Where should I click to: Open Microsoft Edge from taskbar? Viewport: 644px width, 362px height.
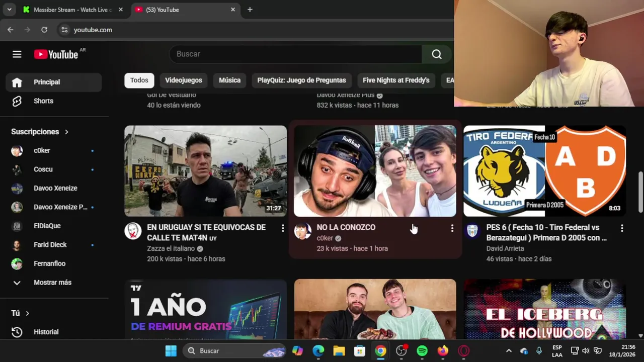(318, 351)
